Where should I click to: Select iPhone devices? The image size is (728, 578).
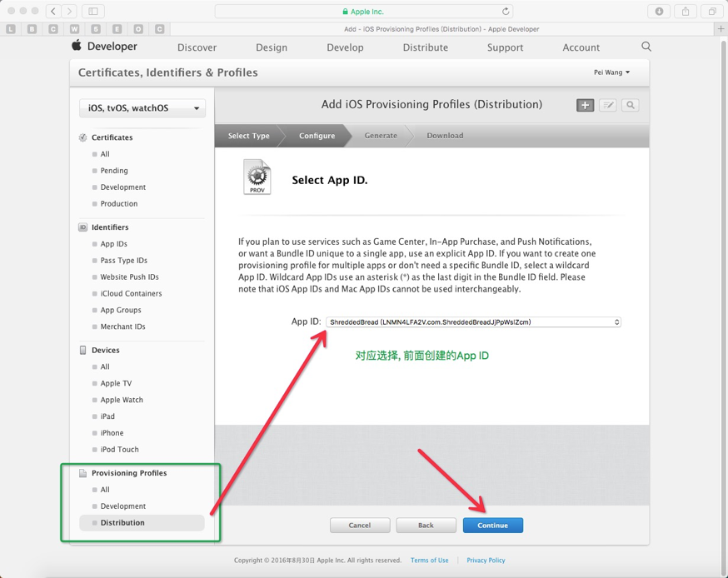tap(112, 433)
